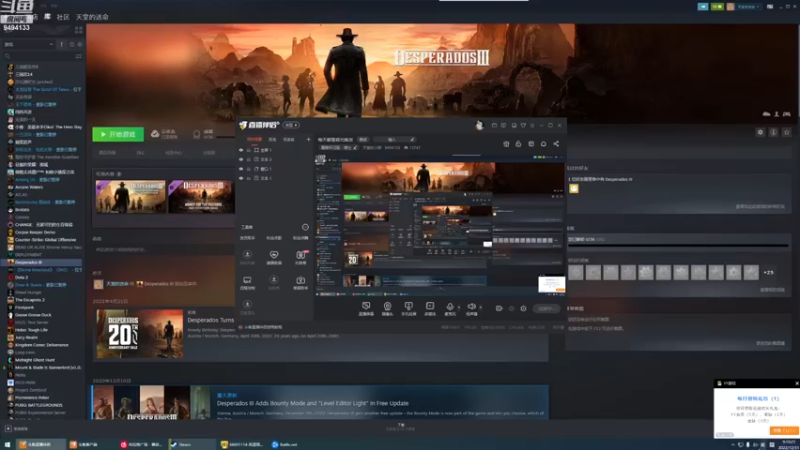800x450 pixels.
Task: Click the notification bell icon in Douyu
Action: (543, 144)
